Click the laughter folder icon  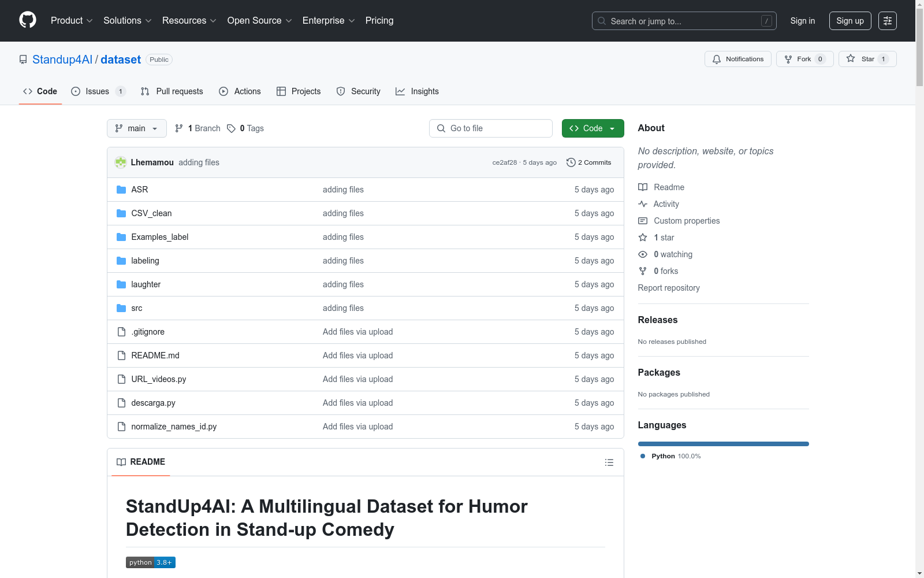coord(121,284)
